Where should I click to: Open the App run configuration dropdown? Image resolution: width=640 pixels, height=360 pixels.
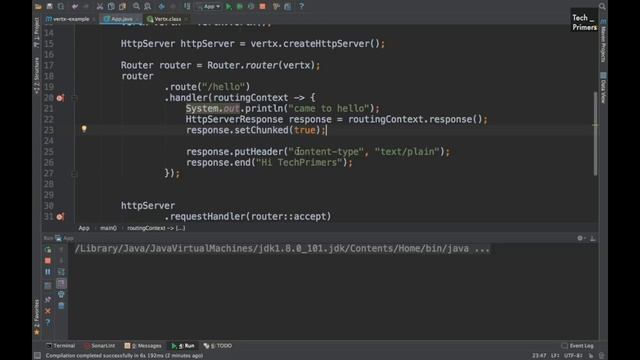point(209,7)
